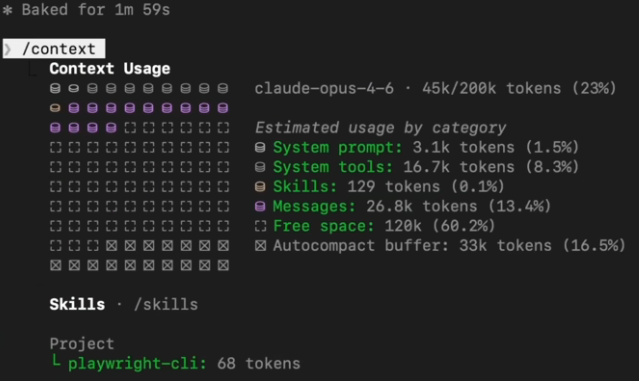
Task: Click the Skills section heading
Action: (x=77, y=304)
